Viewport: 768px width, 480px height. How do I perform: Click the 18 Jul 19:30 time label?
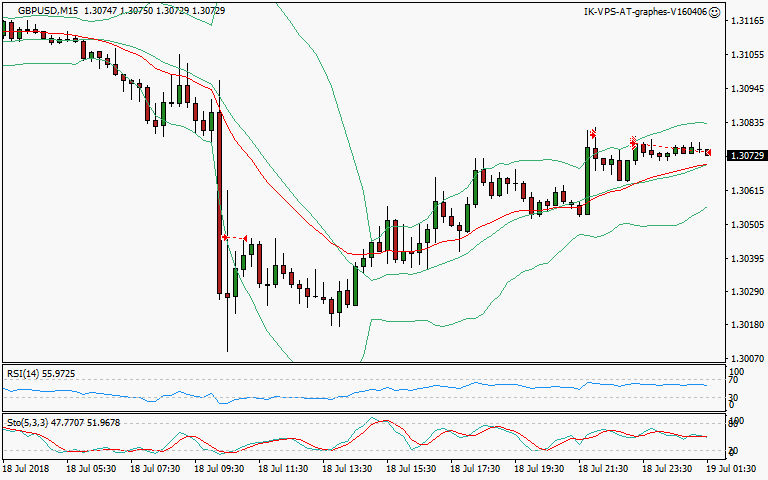click(x=539, y=469)
